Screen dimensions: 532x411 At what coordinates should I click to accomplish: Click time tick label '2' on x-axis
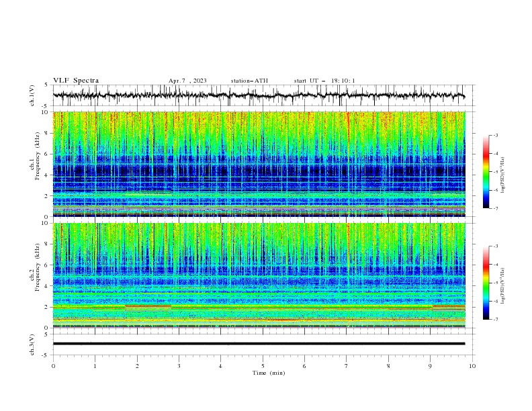pos(137,366)
